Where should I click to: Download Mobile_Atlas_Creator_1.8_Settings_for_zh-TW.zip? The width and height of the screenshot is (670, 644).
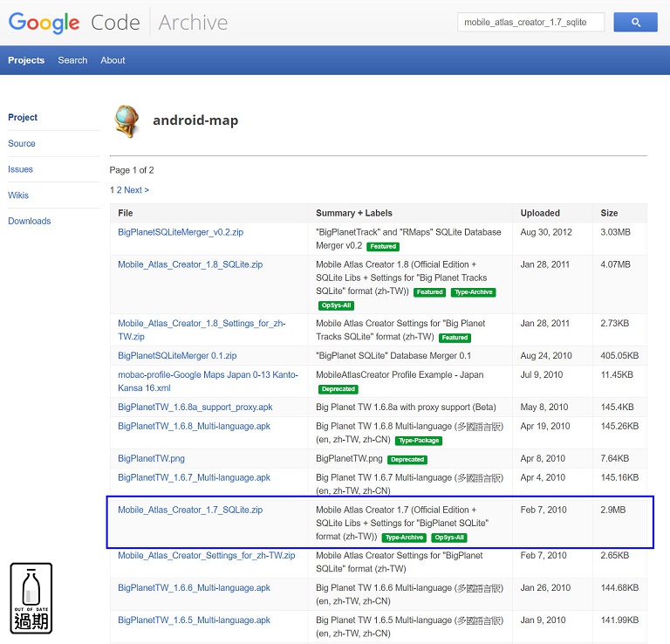pos(202,330)
